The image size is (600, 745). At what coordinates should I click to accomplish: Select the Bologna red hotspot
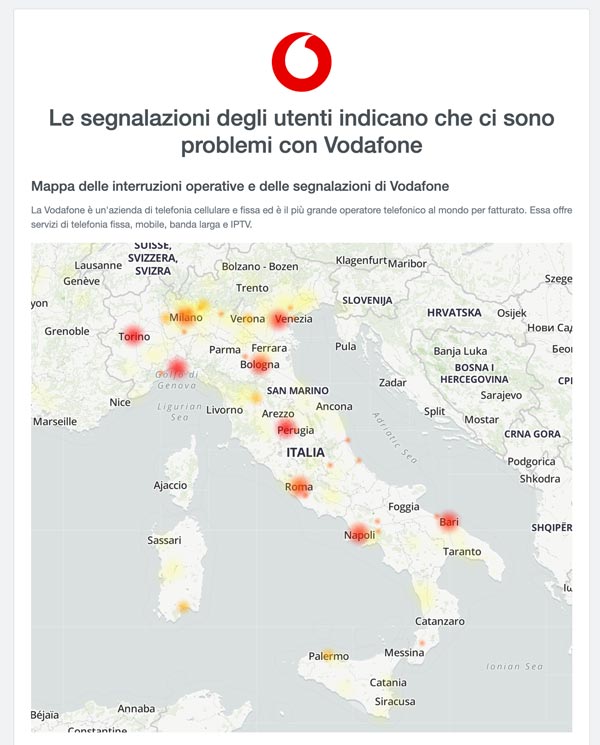(x=260, y=363)
